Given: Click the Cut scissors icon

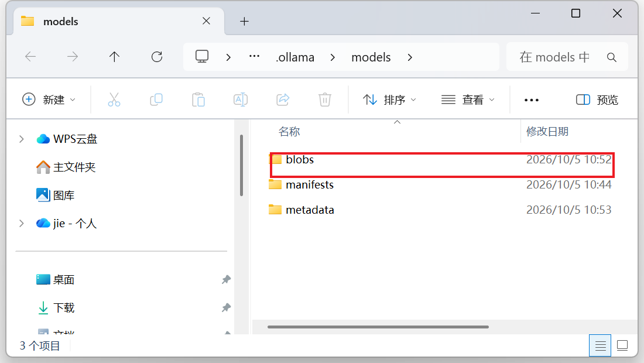Looking at the screenshot, I should click(114, 100).
